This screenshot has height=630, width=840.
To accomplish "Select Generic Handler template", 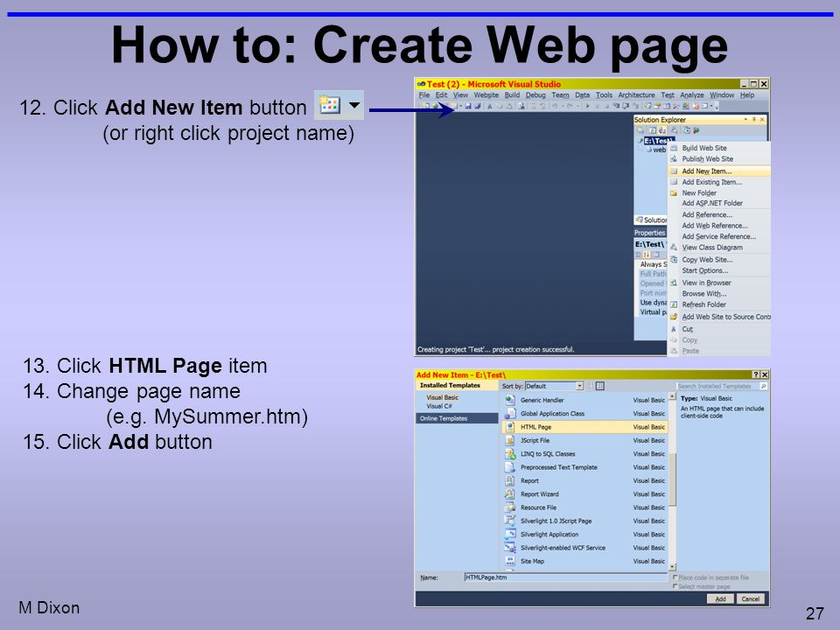I will (x=585, y=400).
